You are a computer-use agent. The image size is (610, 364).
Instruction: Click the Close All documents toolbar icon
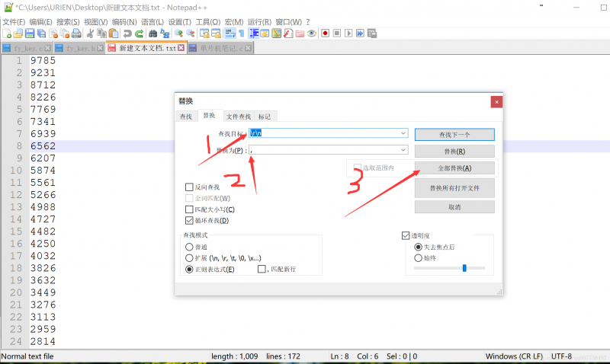click(x=65, y=34)
